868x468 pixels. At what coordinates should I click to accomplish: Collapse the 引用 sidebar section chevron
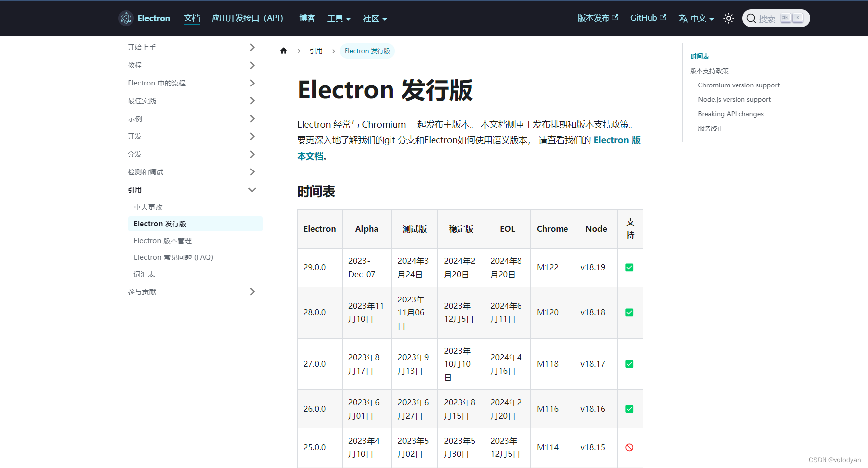click(x=252, y=190)
